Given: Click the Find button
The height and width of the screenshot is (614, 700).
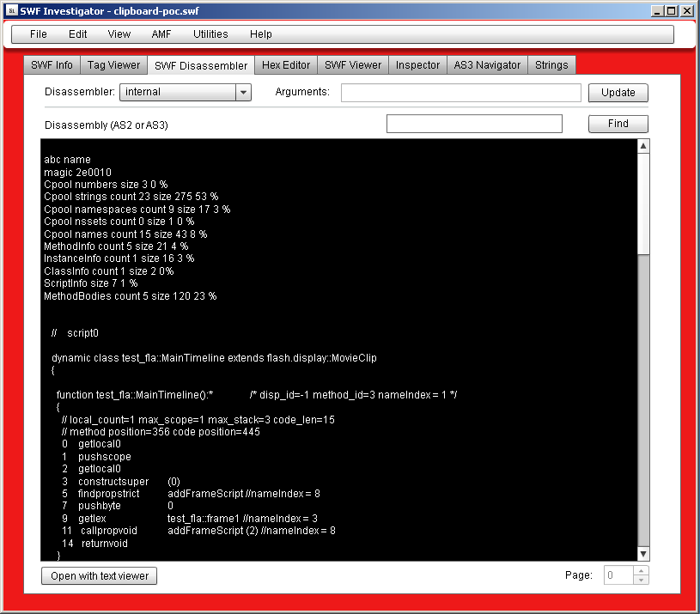Looking at the screenshot, I should [618, 124].
